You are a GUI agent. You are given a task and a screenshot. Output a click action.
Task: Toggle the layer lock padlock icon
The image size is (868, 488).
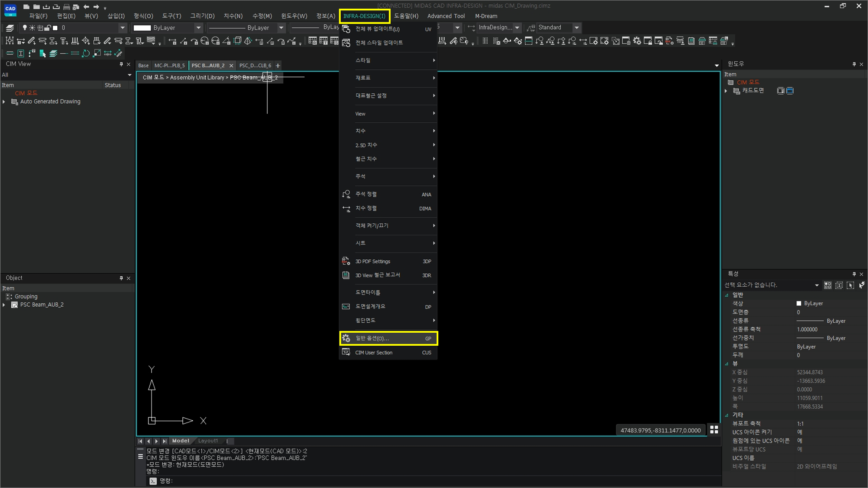48,28
